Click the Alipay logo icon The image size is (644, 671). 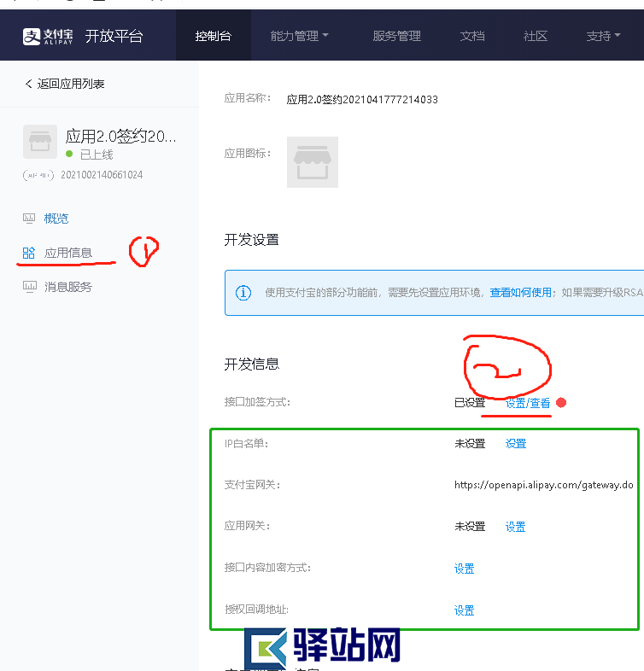[x=32, y=37]
